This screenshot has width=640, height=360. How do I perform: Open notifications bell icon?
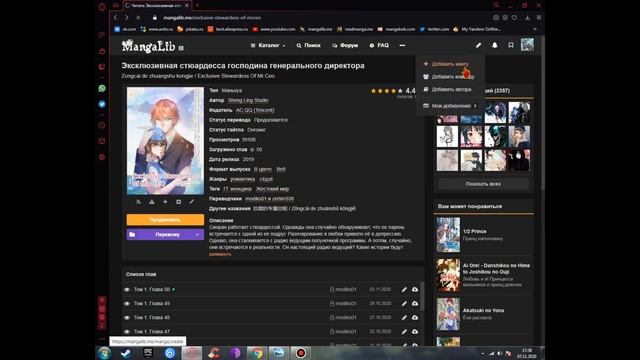pyautogui.click(x=495, y=45)
